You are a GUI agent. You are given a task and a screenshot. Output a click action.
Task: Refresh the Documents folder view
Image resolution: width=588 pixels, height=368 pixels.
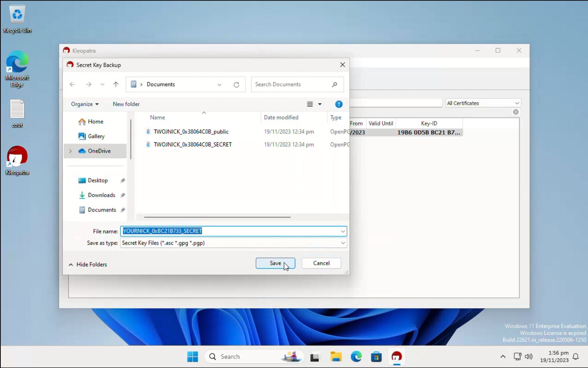(237, 84)
